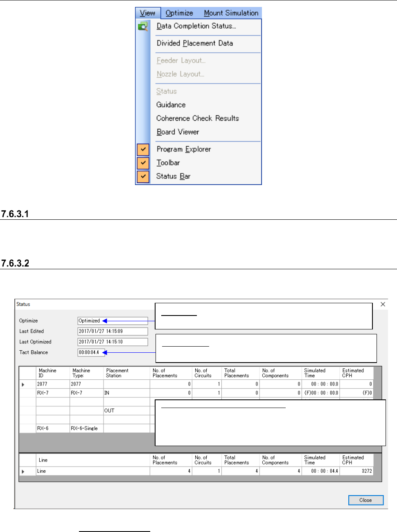Image resolution: width=397 pixels, height=532 pixels.
Task: Click the Tact Balance label
Action: point(34,352)
